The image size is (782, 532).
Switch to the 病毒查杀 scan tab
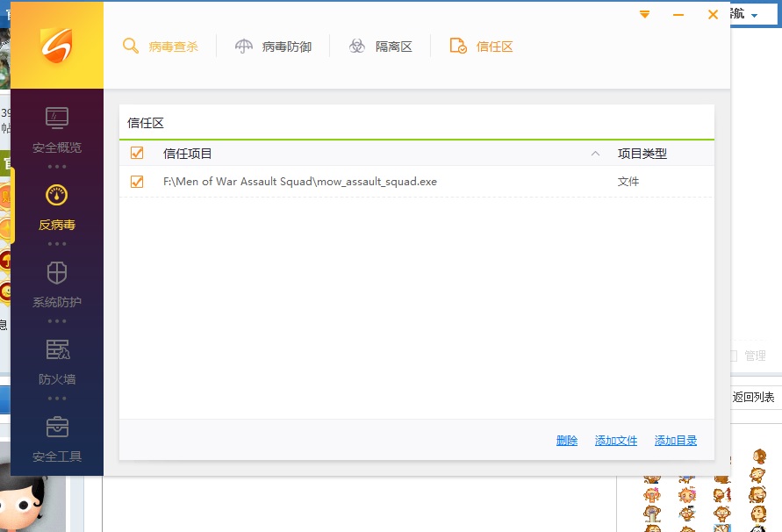(x=173, y=46)
